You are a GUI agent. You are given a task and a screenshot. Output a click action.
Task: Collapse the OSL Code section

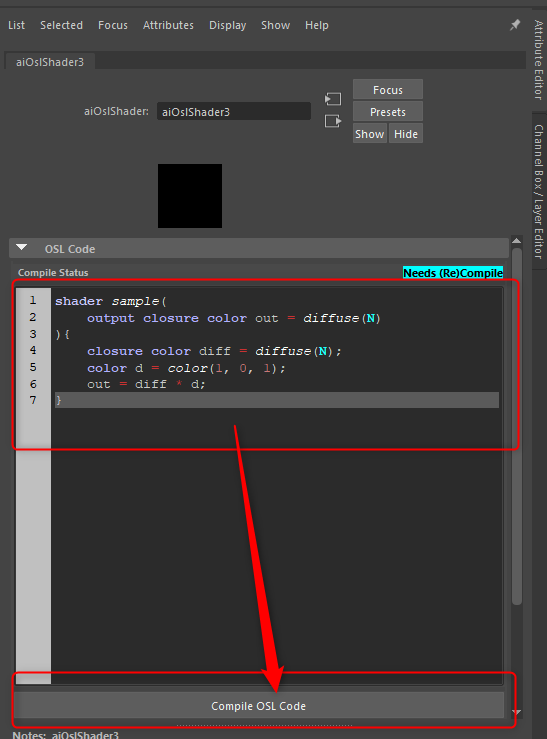coord(22,248)
